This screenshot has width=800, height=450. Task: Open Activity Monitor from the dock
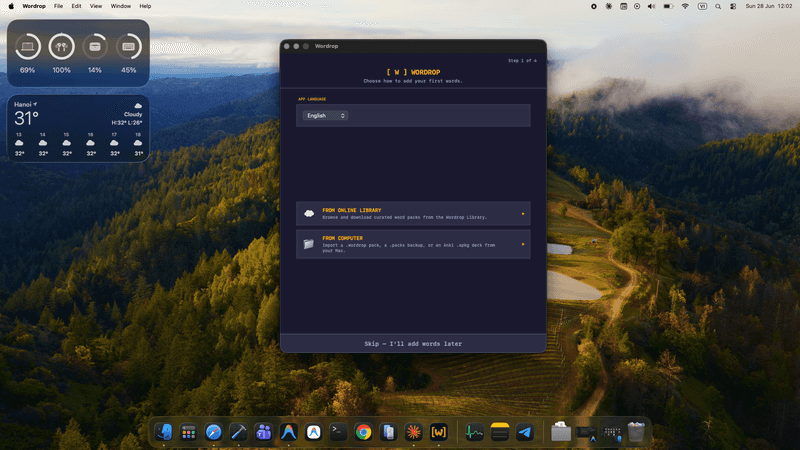point(474,432)
